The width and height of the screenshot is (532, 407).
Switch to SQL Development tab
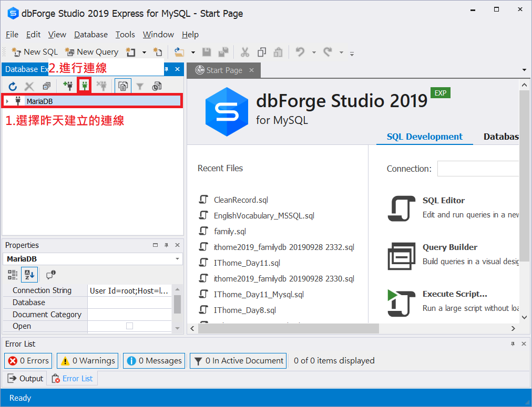tap(424, 137)
